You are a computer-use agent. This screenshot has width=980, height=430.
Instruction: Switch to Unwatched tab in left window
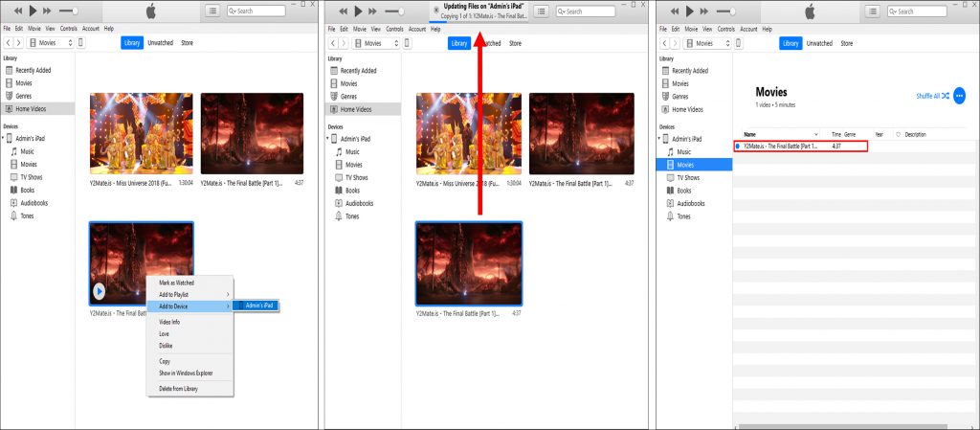[160, 42]
